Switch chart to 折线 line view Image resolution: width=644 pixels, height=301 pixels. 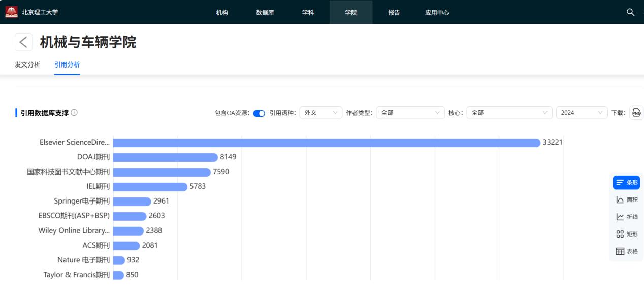click(626, 217)
